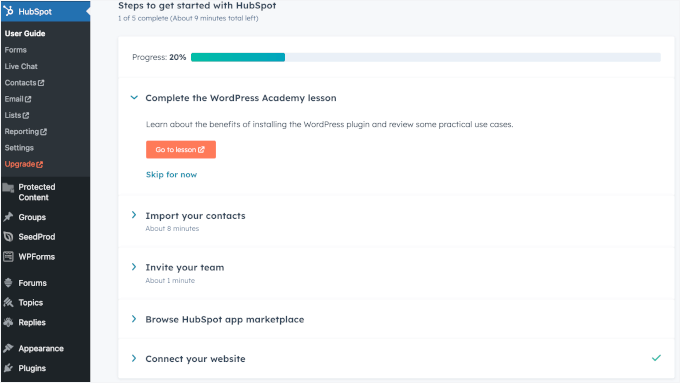This screenshot has width=680, height=383.
Task: Expand the Connect your website step
Action: point(134,358)
